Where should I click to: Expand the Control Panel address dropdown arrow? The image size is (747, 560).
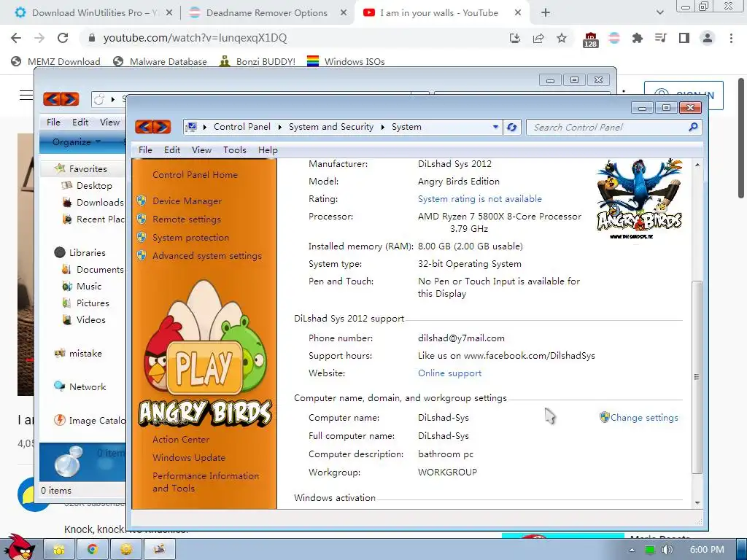[495, 127]
